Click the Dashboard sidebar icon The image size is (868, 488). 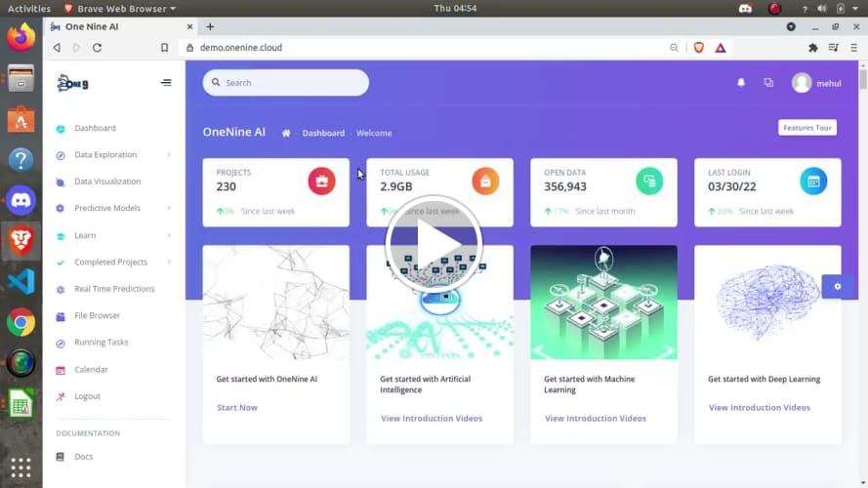click(61, 129)
